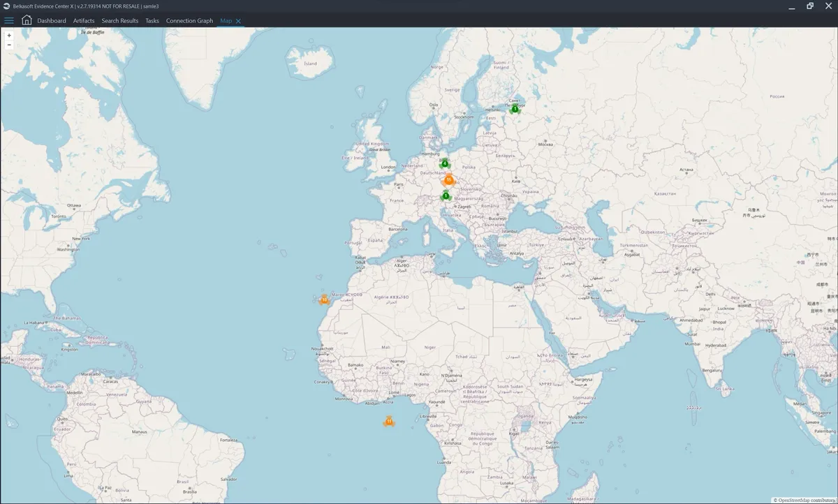Zoom out using the minus button on the map
Screen dimensions: 838x504
tap(10, 45)
